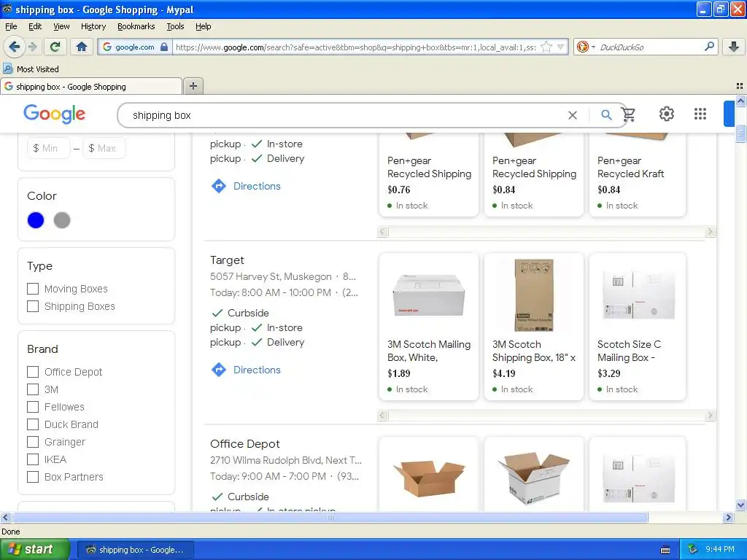
Task: Open the DuckDuckGo search engine selector
Action: tap(586, 47)
